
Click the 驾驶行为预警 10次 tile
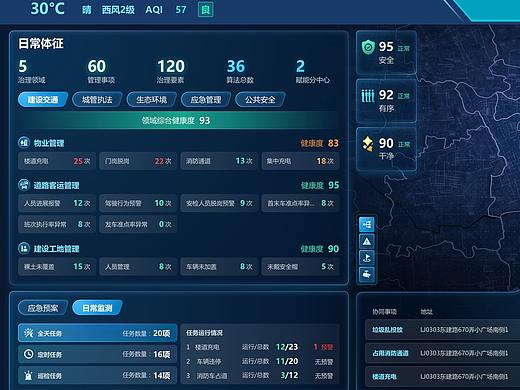coord(138,203)
